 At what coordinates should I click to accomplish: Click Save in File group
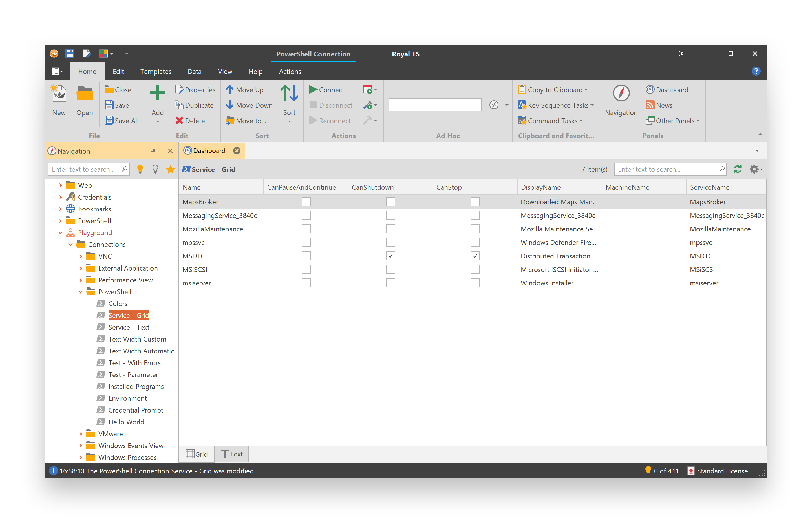[x=117, y=105]
